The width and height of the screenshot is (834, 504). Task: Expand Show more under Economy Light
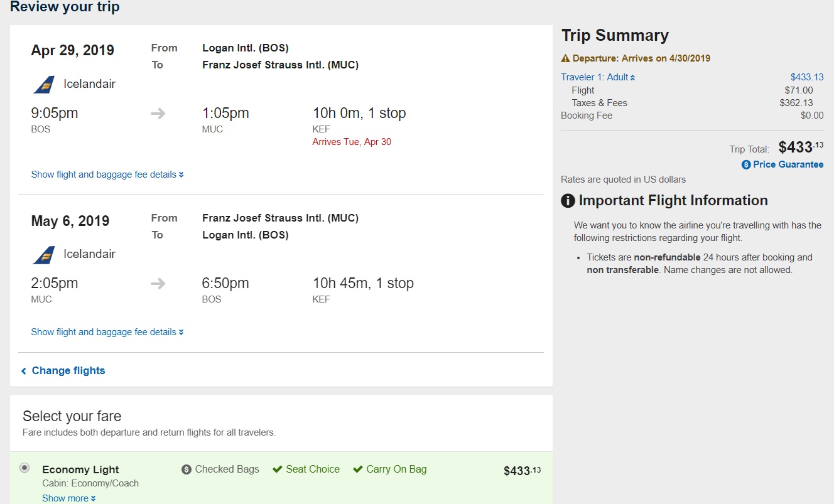coord(69,498)
